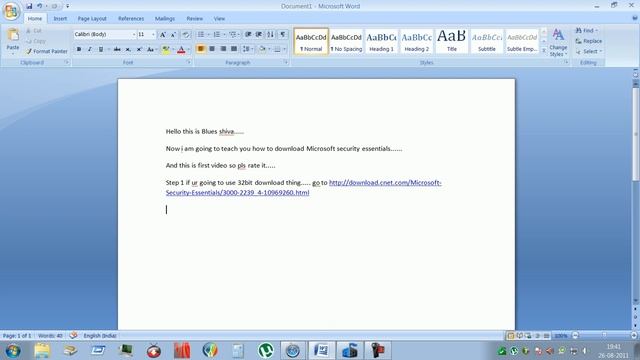Open the Mailings tab
This screenshot has width=640, height=360.
[164, 19]
